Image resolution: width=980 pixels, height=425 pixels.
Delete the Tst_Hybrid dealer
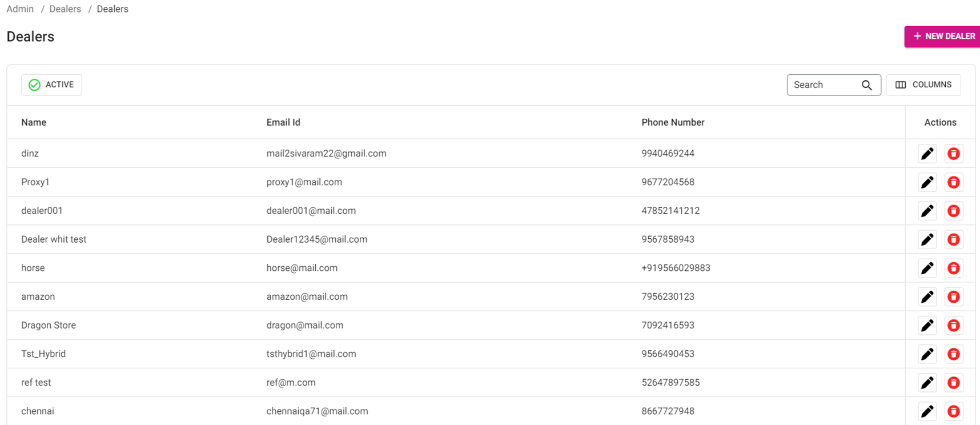click(953, 354)
